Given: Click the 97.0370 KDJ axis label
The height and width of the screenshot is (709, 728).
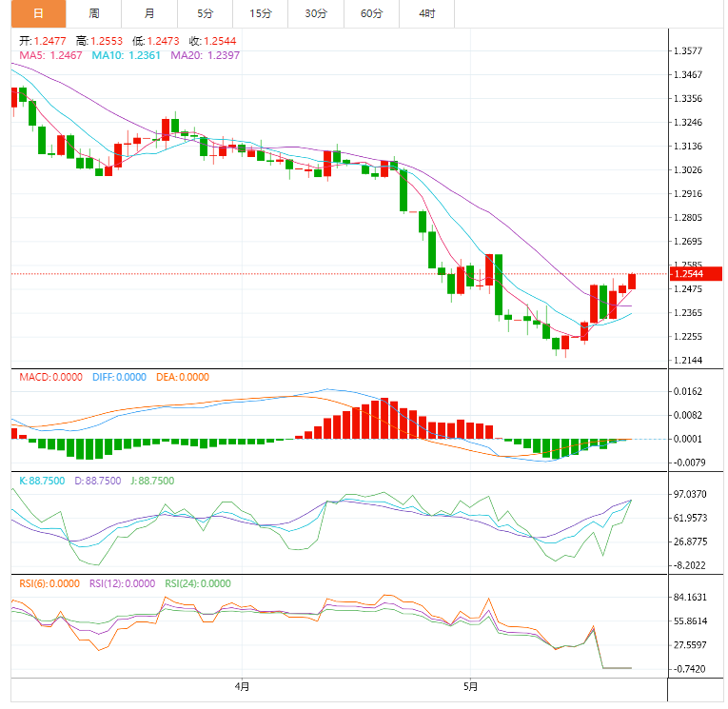Looking at the screenshot, I should (690, 494).
